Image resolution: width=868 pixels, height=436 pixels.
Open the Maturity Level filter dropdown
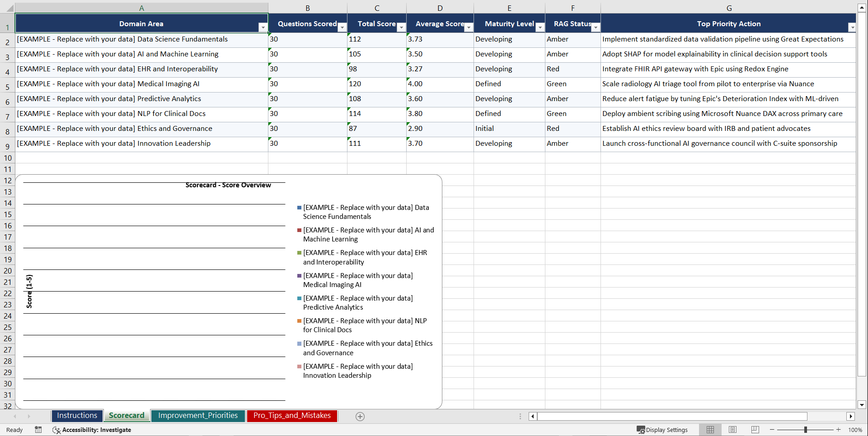[x=540, y=28]
